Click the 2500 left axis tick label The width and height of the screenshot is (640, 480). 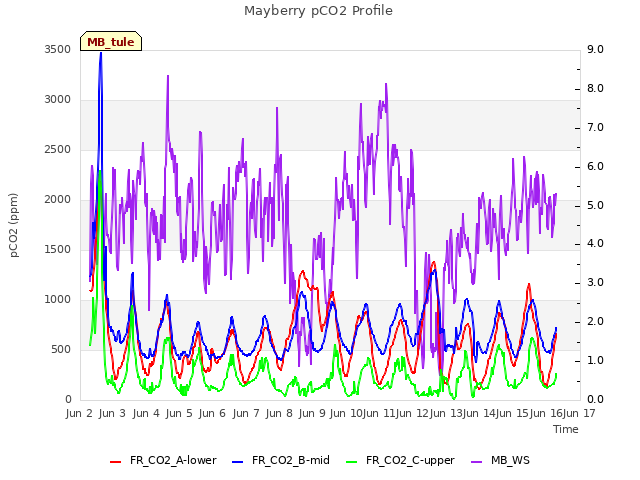58,149
